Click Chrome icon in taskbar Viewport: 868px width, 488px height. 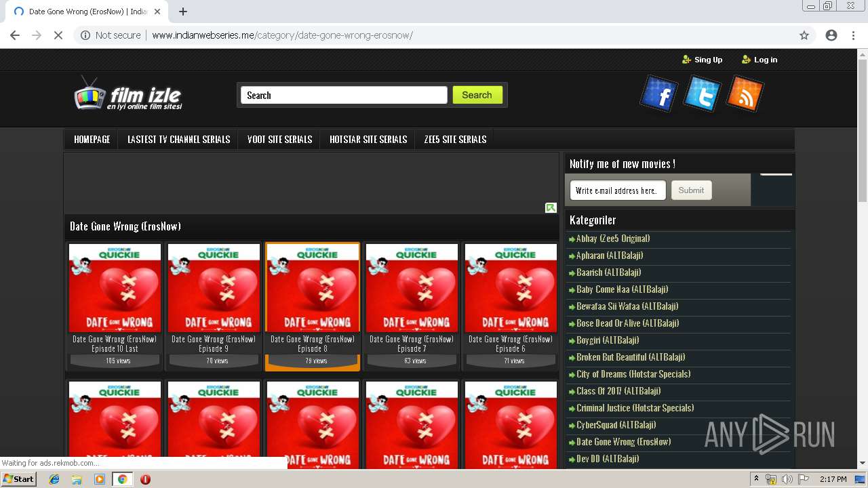point(122,479)
